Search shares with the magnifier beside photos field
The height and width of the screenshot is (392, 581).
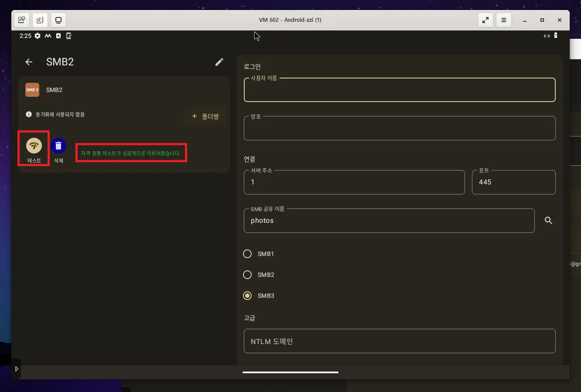pyautogui.click(x=548, y=221)
